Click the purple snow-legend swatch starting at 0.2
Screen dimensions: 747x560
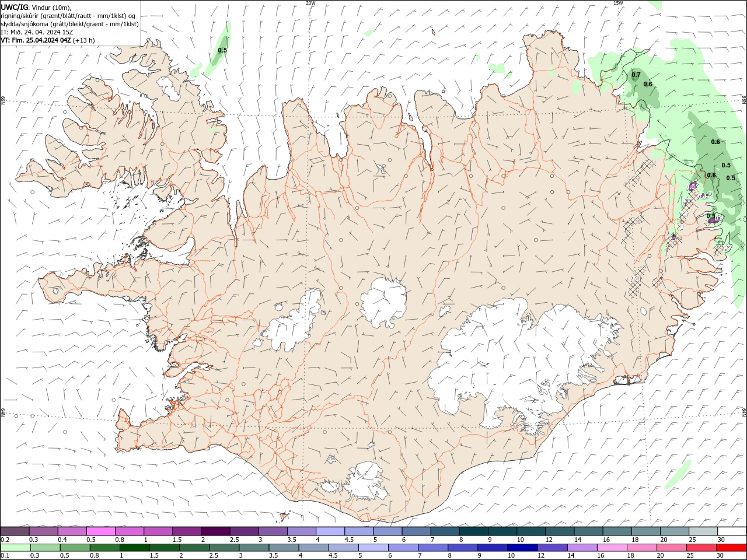pos(15,531)
